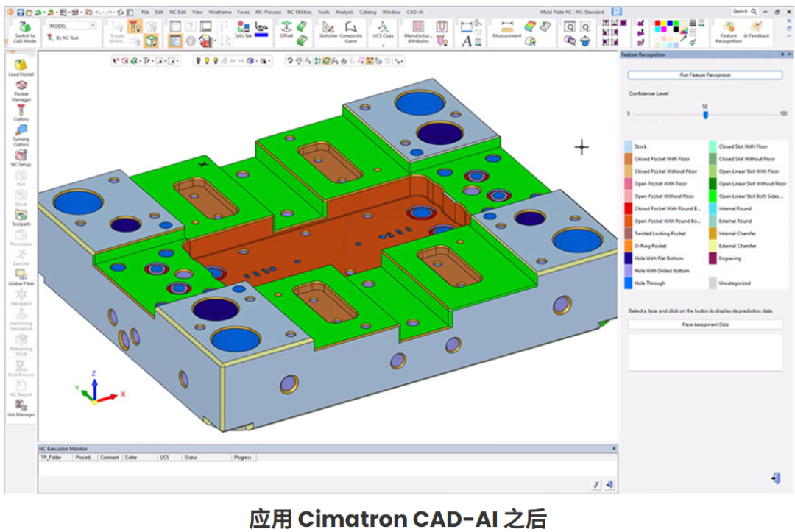Click the Internal Chamfer legend entry
The height and width of the screenshot is (532, 795).
(x=737, y=233)
